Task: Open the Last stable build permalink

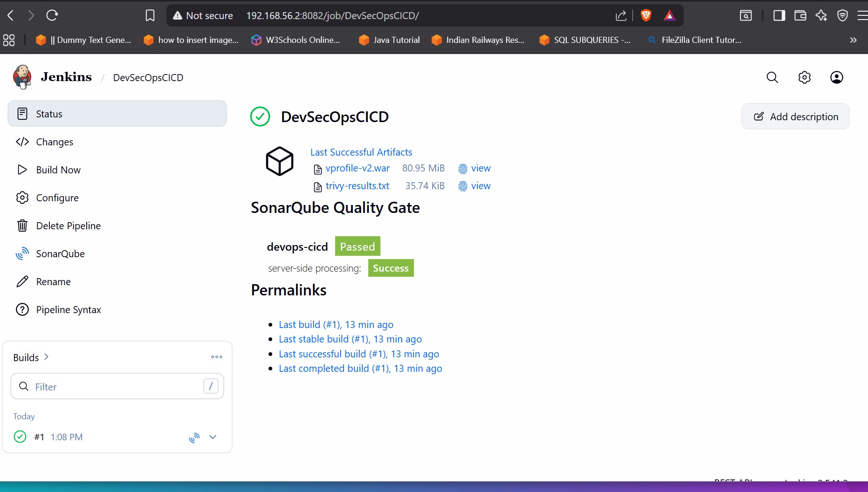Action: [x=350, y=339]
